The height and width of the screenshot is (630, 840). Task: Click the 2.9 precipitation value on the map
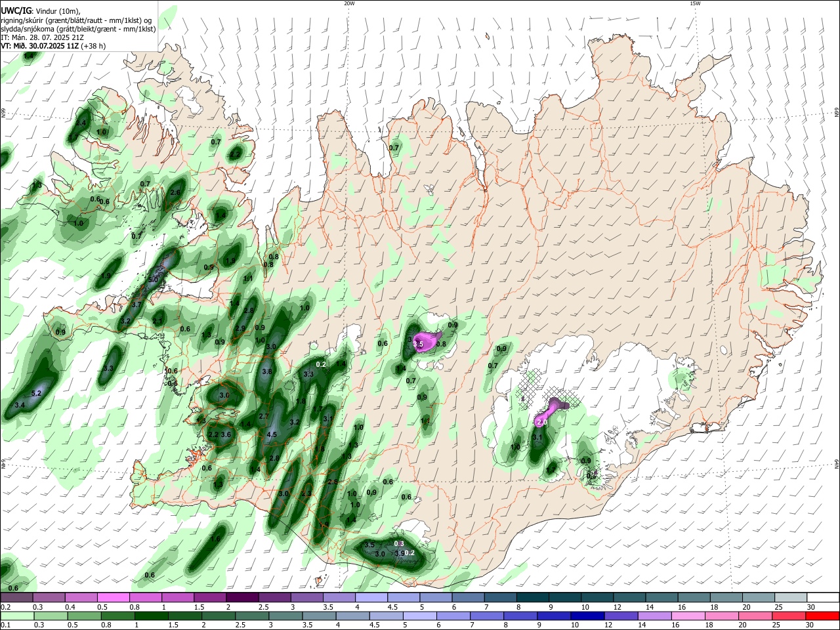click(x=240, y=328)
